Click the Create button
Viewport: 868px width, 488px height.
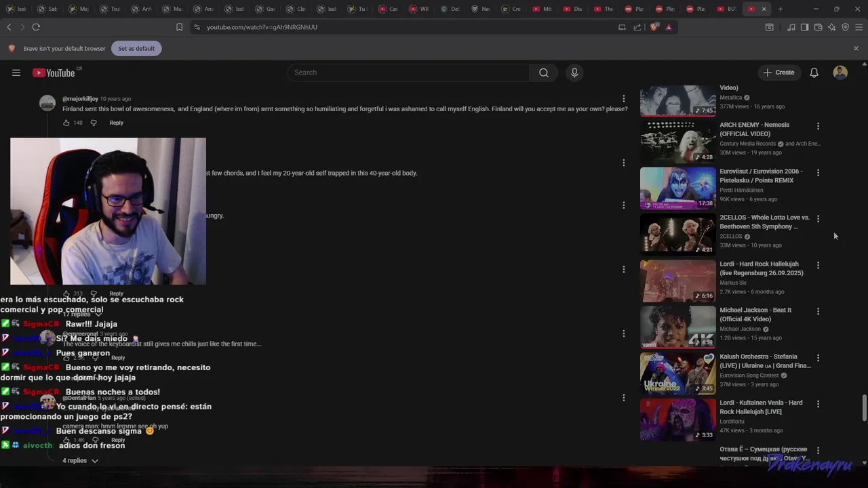(x=778, y=73)
